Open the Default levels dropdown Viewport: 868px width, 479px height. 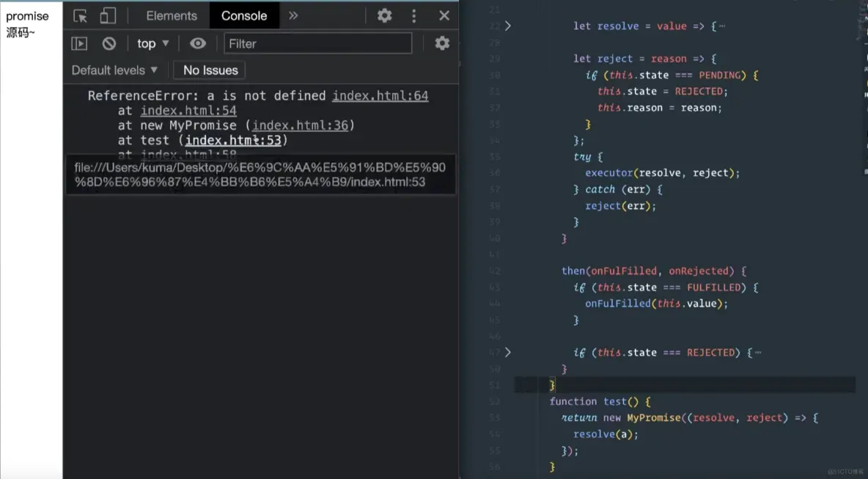114,70
